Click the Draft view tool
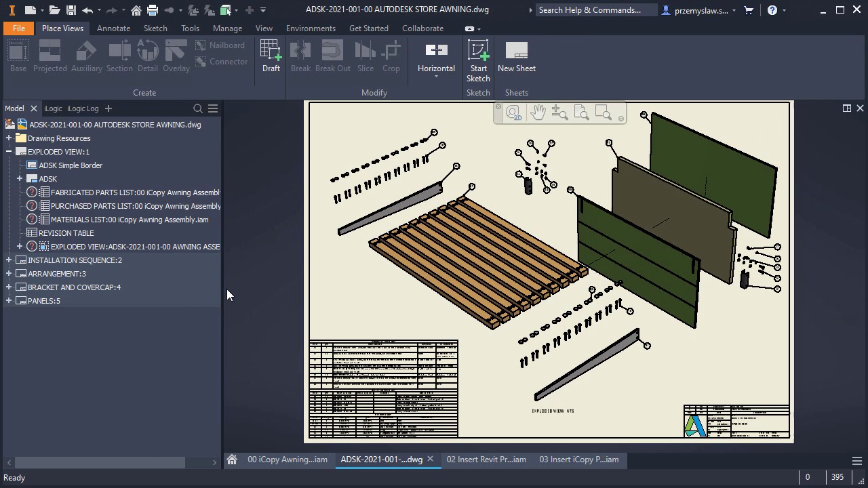 point(271,56)
